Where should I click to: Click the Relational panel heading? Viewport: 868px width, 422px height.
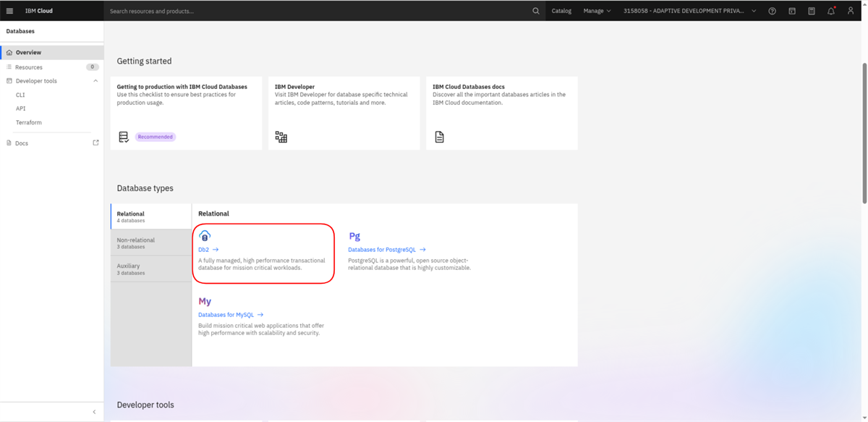pos(213,214)
